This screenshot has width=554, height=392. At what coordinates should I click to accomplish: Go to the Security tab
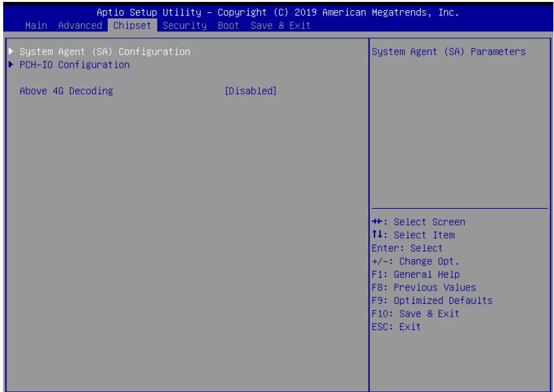click(184, 26)
